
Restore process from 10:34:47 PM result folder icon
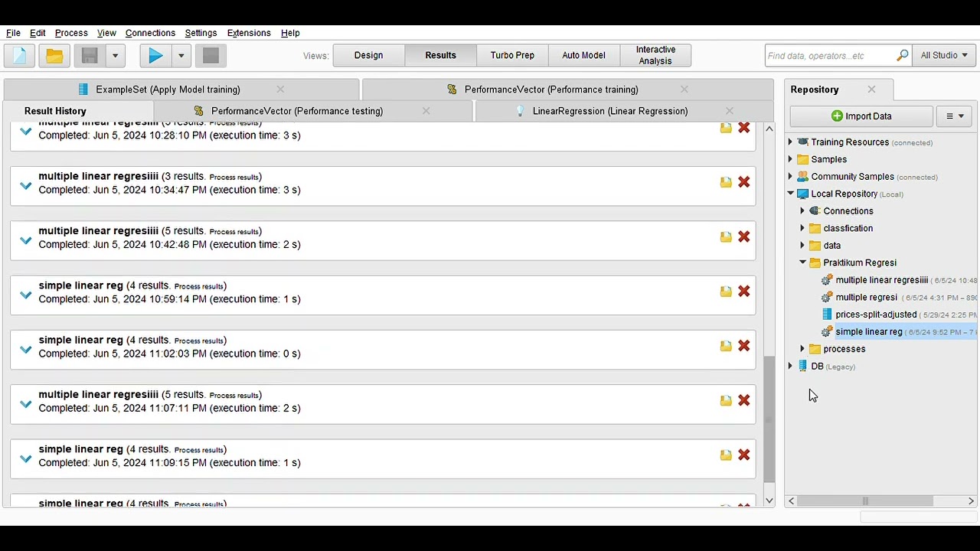725,182
